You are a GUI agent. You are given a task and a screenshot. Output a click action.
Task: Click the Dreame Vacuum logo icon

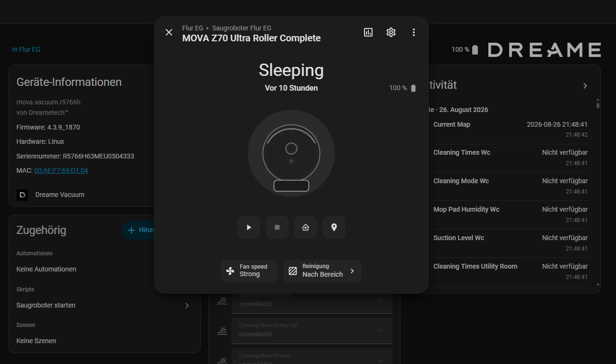coord(22,195)
